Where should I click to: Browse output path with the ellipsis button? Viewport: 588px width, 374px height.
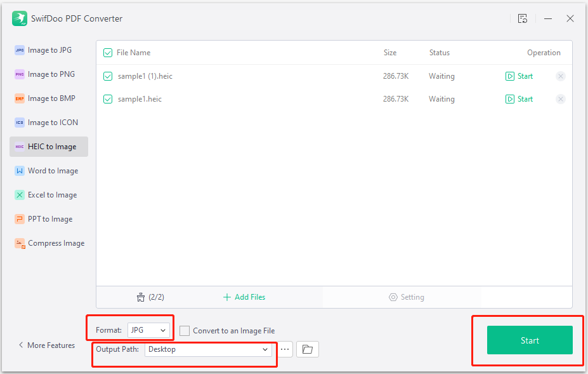(x=285, y=349)
